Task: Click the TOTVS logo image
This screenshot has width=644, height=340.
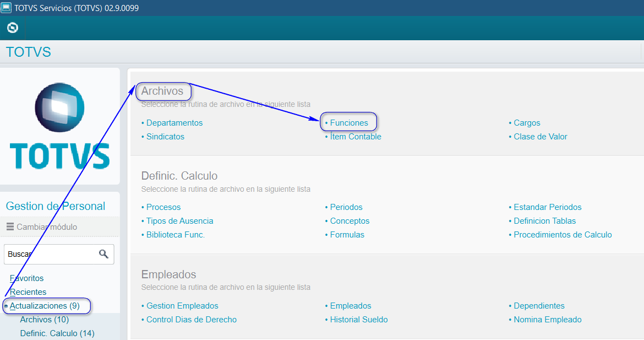Action: click(x=59, y=126)
